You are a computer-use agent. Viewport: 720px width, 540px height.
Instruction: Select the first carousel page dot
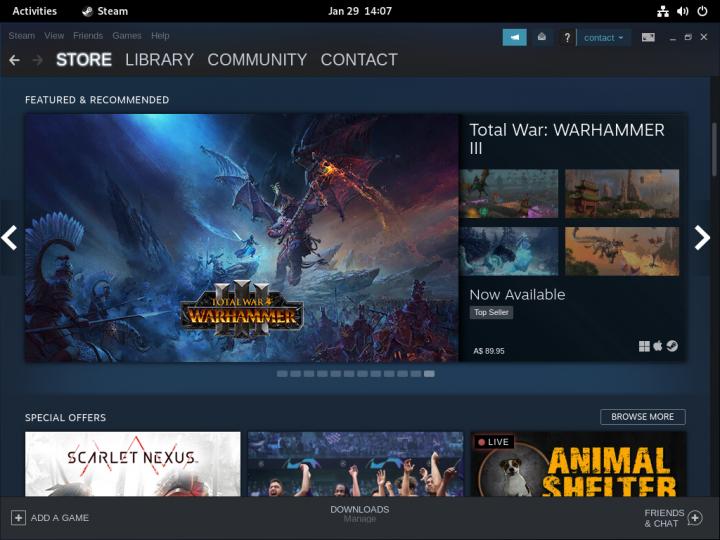click(x=282, y=374)
